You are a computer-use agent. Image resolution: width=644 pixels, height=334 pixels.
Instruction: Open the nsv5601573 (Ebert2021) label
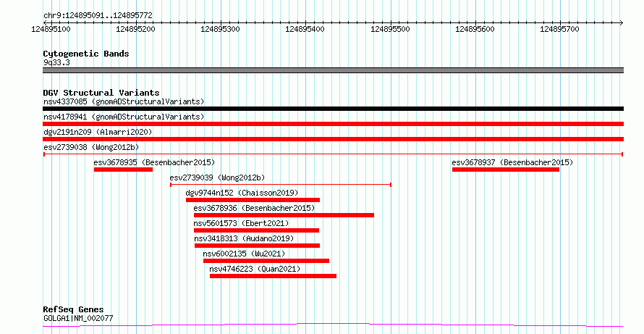coord(241,223)
